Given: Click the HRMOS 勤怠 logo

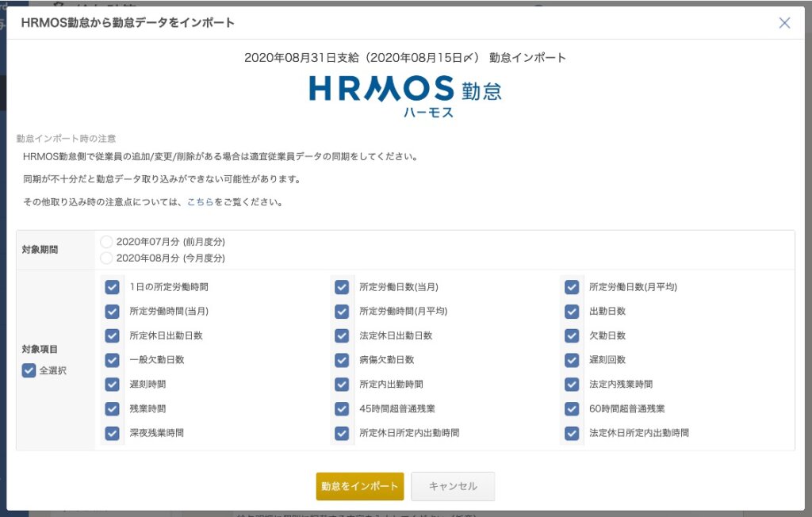Looking at the screenshot, I should (405, 95).
